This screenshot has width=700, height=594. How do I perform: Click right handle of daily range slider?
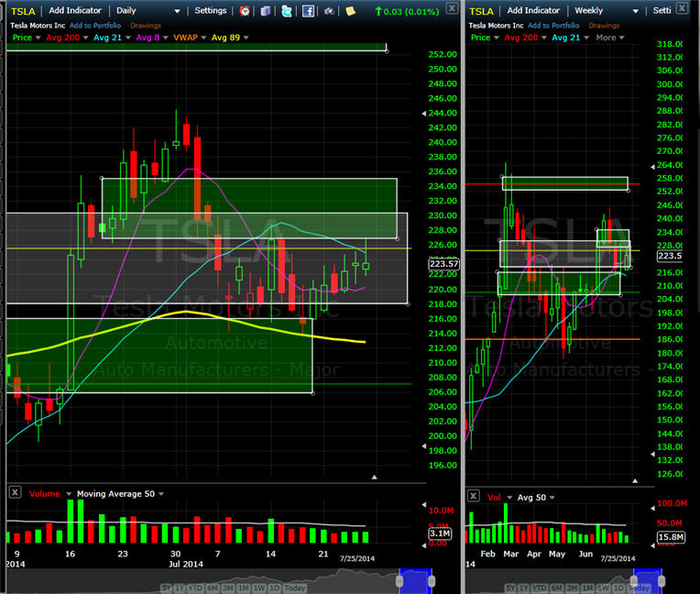pos(432,580)
